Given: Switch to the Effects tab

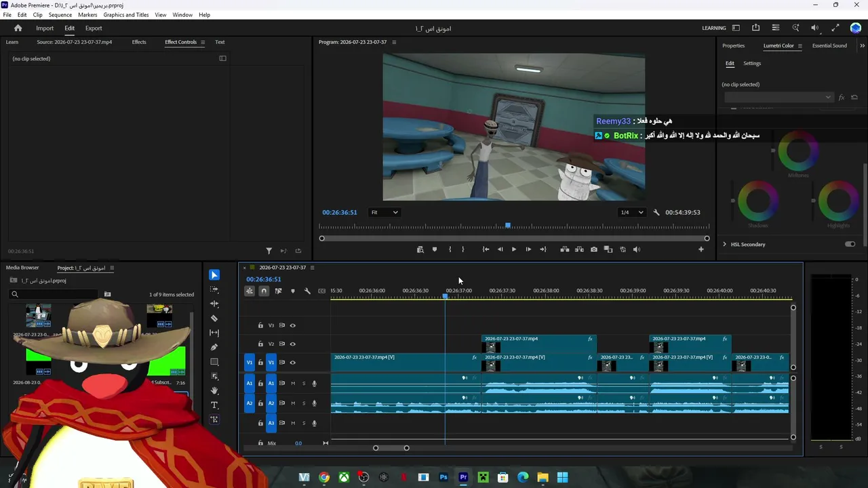Looking at the screenshot, I should click(139, 42).
